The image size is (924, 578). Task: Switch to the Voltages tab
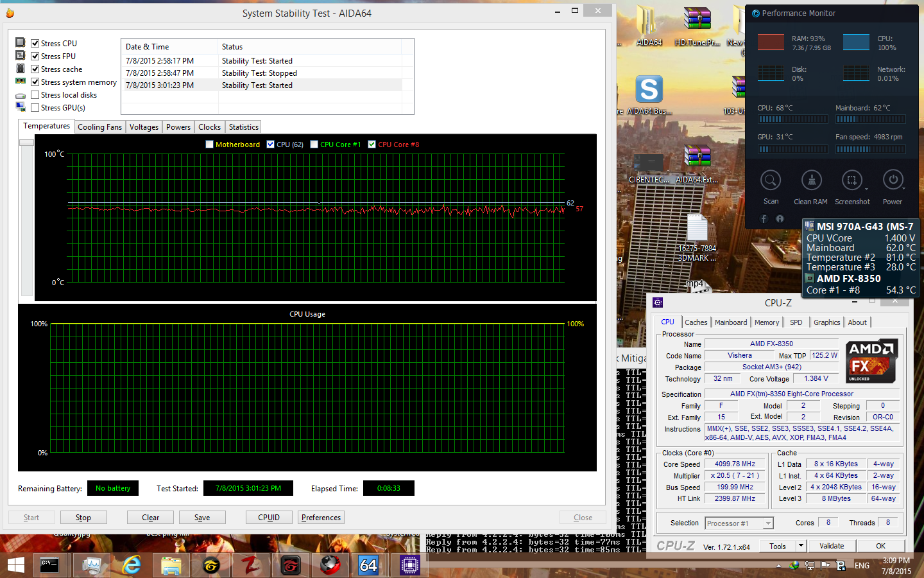[144, 127]
